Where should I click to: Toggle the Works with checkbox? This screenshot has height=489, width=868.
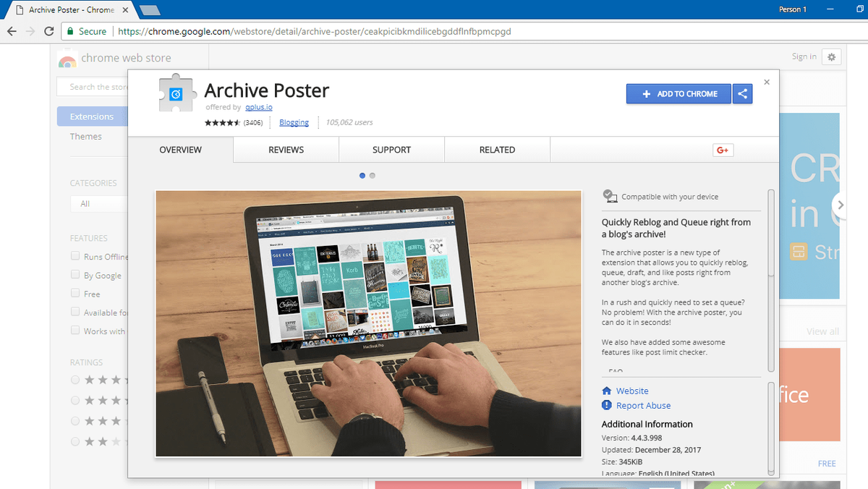(x=75, y=331)
